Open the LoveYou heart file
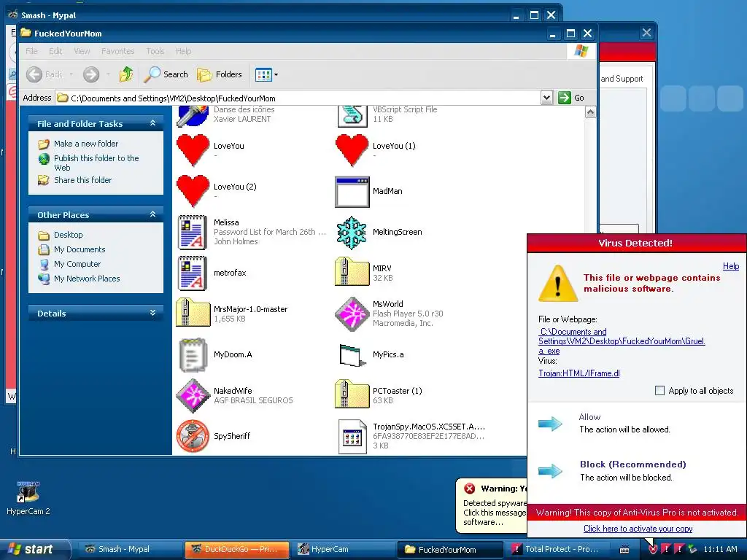The width and height of the screenshot is (747, 560). click(x=193, y=150)
